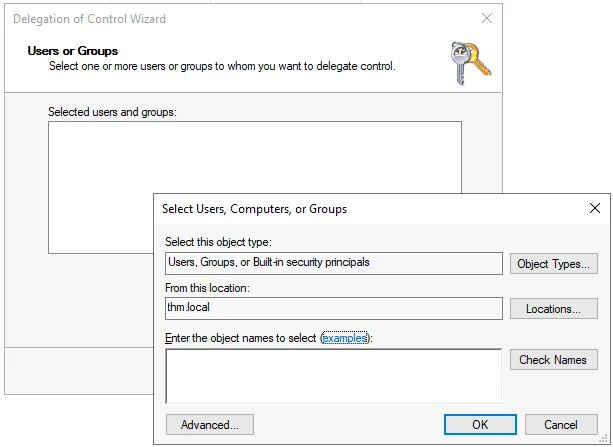Click the object type field
The image size is (613, 447).
click(333, 263)
